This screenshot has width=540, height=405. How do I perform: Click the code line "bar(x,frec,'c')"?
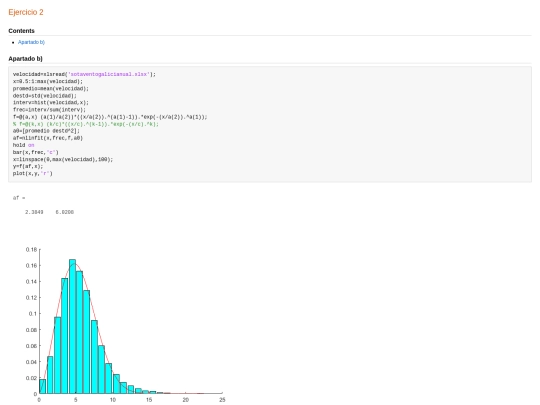pyautogui.click(x=36, y=152)
